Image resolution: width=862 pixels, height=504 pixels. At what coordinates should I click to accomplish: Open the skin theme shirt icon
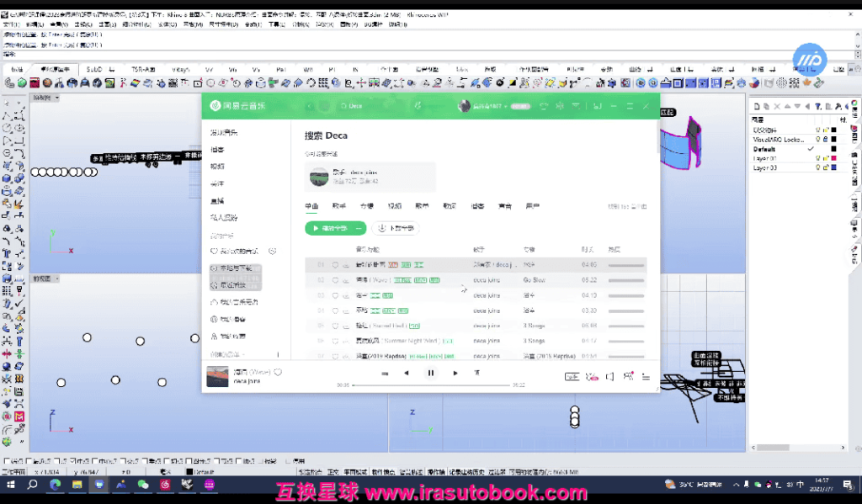pos(543,105)
